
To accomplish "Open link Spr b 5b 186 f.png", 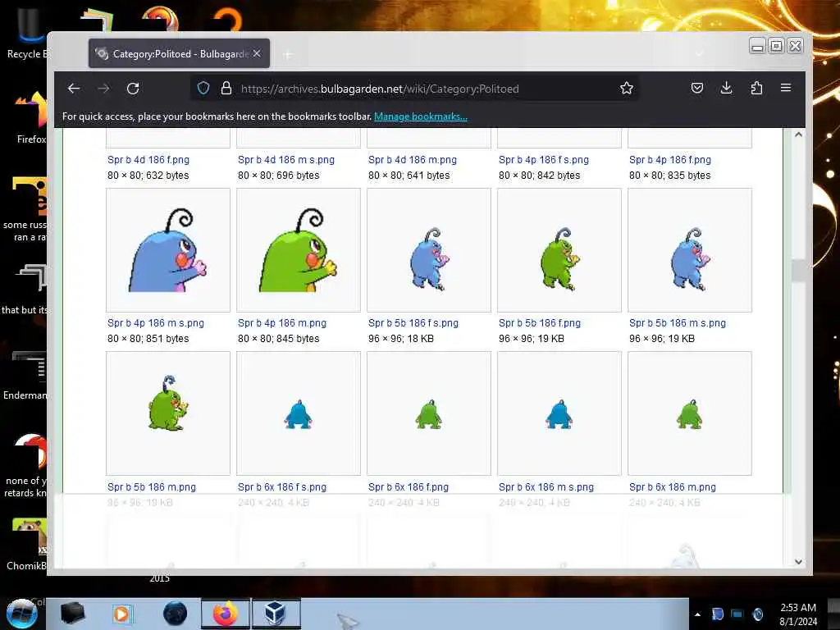I will (540, 323).
